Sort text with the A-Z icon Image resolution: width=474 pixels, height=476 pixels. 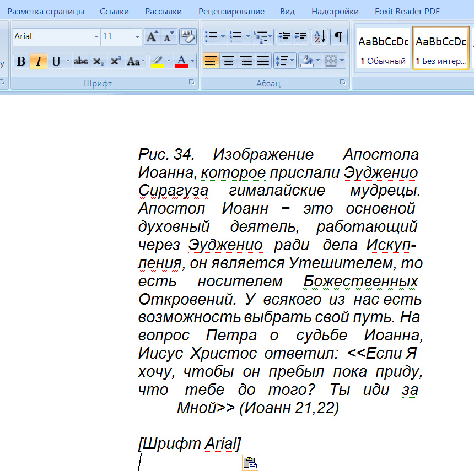coord(319,37)
